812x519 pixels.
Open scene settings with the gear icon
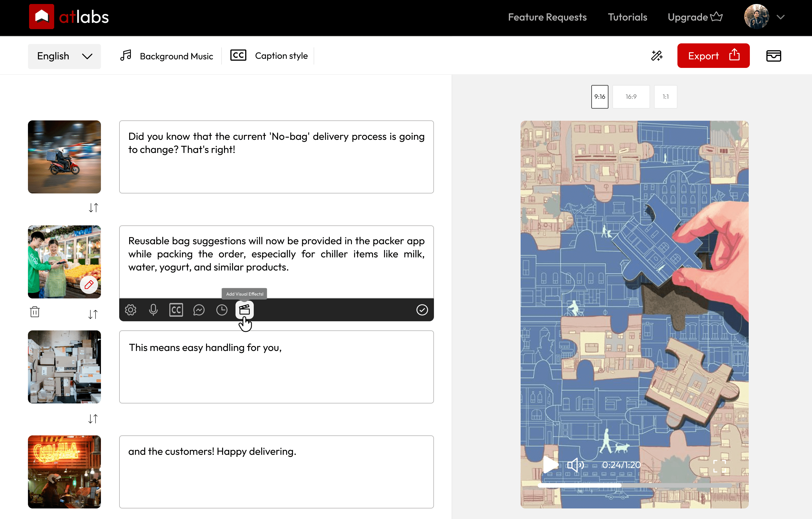[131, 310]
